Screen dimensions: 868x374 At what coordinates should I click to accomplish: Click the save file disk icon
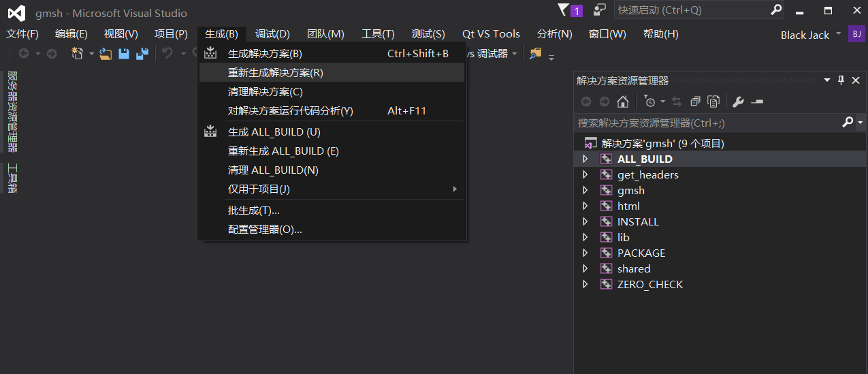pyautogui.click(x=124, y=53)
